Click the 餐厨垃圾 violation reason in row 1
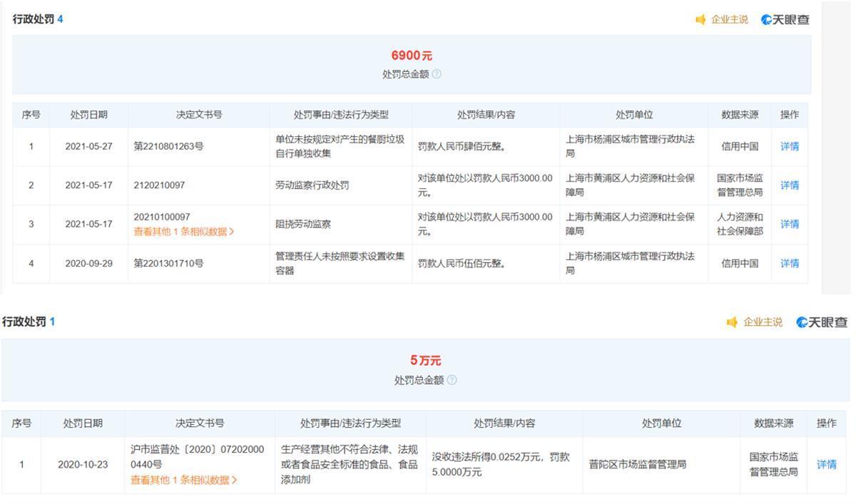The width and height of the screenshot is (856, 504). click(x=340, y=146)
